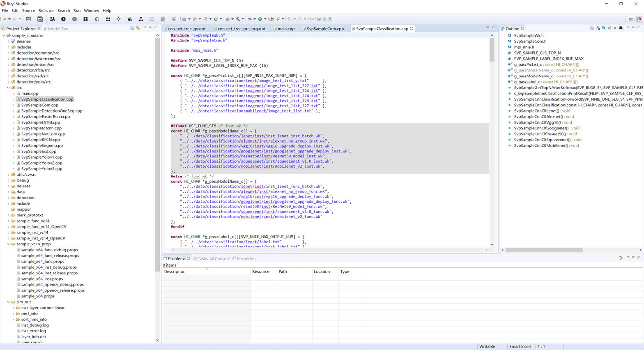The height and width of the screenshot is (350, 644).
Task: Collapse the src folder in Project Explorer
Action: 9,88
